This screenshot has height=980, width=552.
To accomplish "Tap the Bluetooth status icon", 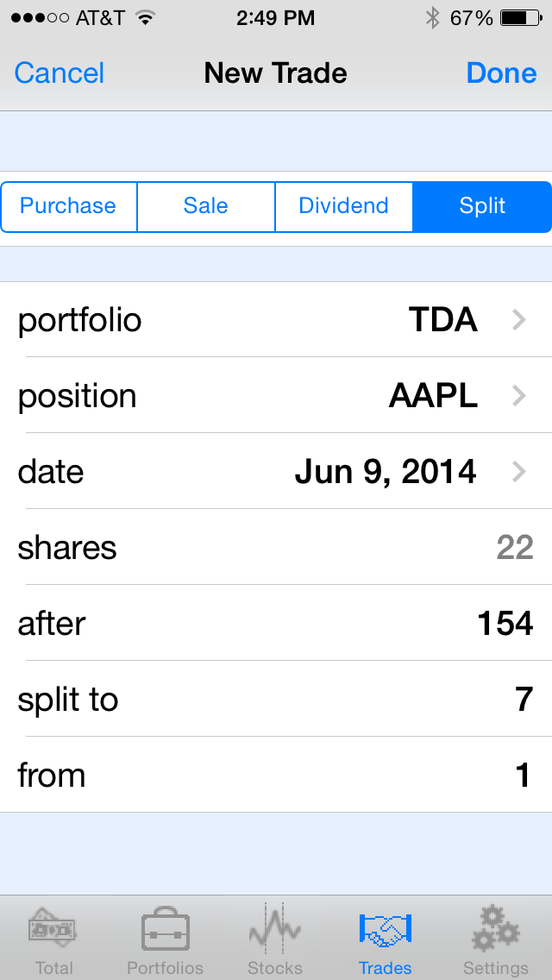I will coord(432,17).
